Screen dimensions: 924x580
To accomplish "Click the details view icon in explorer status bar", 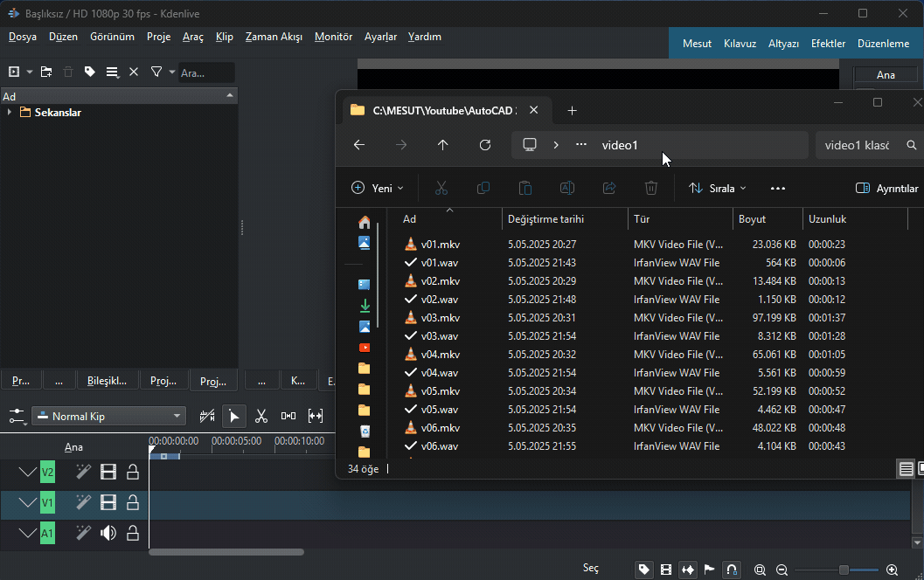I will click(x=906, y=469).
